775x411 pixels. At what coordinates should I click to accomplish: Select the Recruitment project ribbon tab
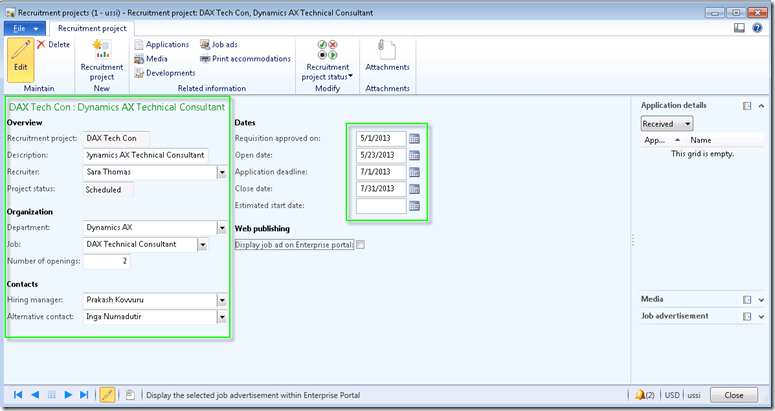[92, 29]
